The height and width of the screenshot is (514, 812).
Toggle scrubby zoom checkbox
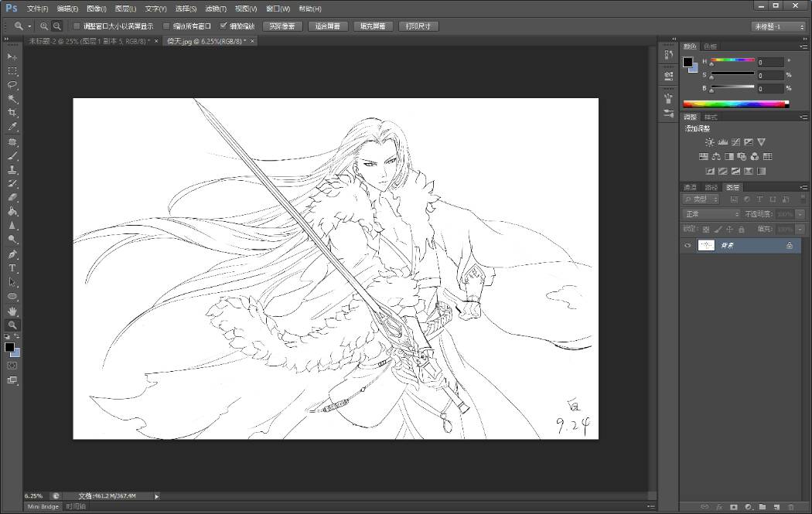[x=223, y=26]
